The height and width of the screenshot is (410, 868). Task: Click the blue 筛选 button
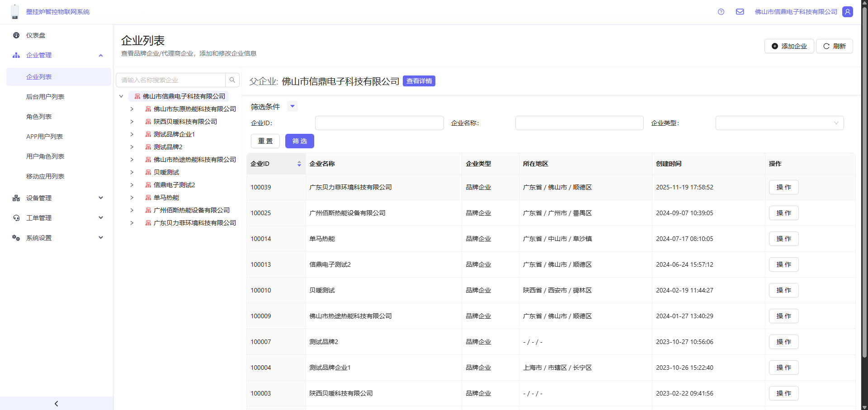pos(299,141)
